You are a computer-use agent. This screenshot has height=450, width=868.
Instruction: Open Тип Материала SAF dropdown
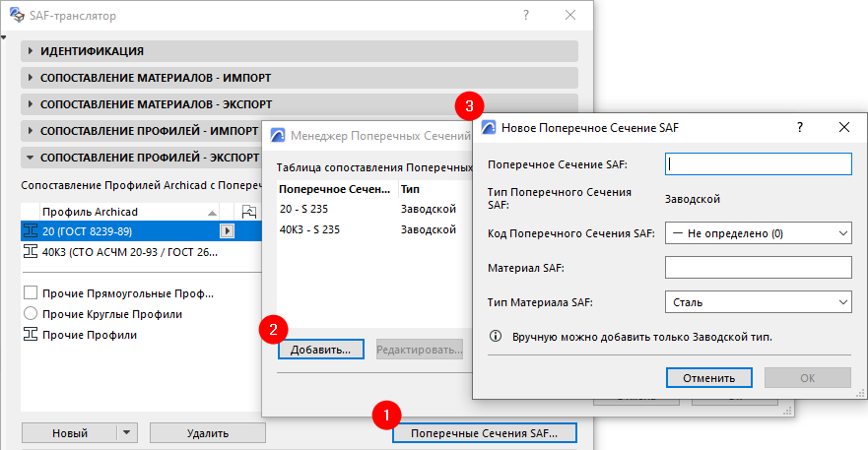click(759, 302)
